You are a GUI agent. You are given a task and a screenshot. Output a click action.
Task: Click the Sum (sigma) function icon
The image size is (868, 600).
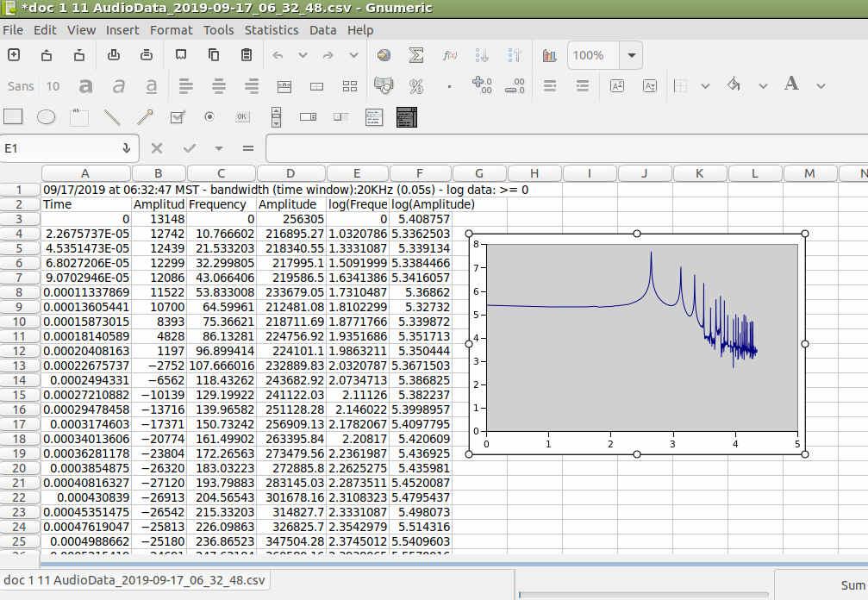click(x=416, y=55)
